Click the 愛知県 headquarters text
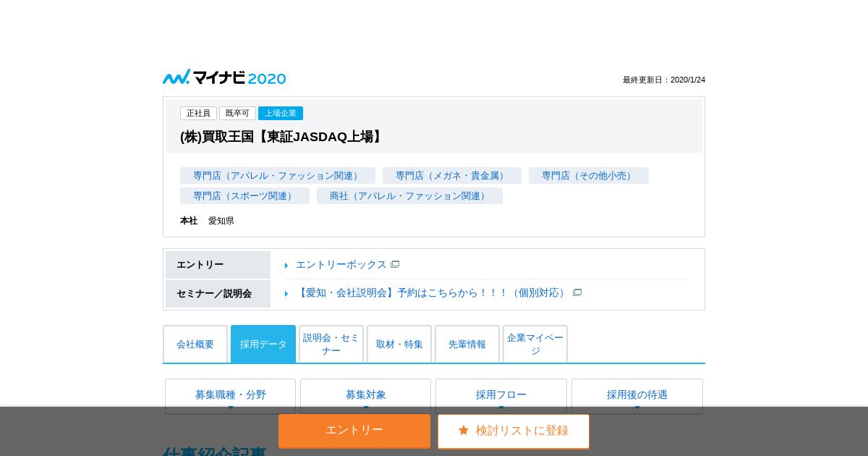 tap(221, 221)
